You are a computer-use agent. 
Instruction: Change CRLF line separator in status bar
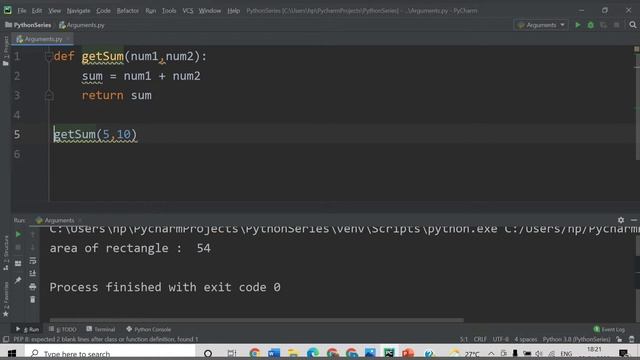click(x=480, y=339)
